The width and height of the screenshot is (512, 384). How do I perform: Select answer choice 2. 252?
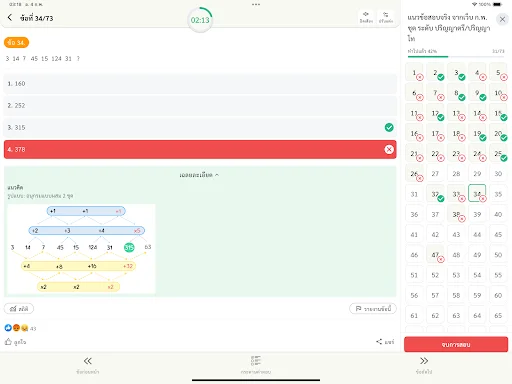pos(200,106)
